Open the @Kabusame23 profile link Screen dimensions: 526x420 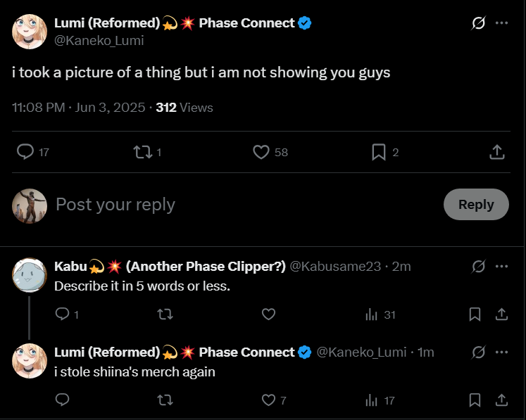335,267
